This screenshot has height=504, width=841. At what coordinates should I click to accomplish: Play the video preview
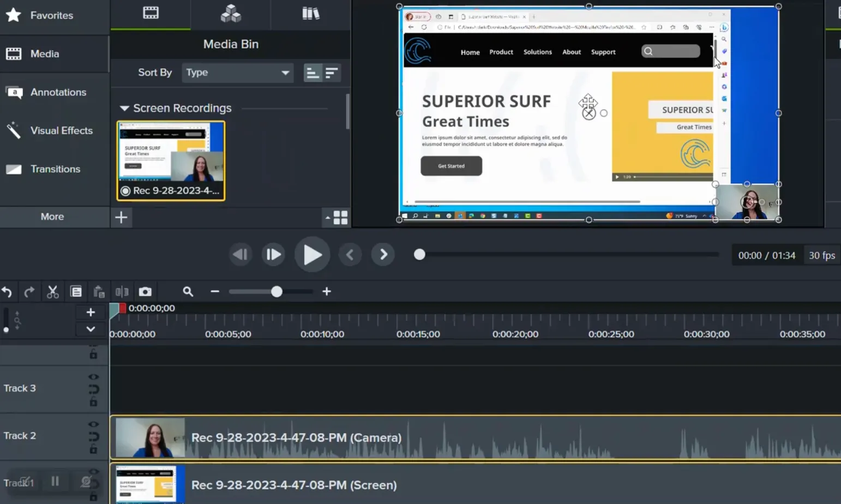[x=312, y=255]
